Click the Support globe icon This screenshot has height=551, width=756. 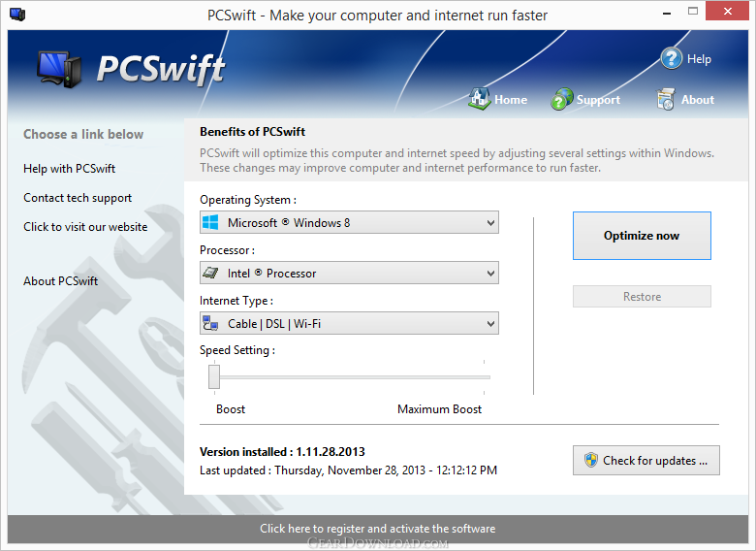click(562, 99)
